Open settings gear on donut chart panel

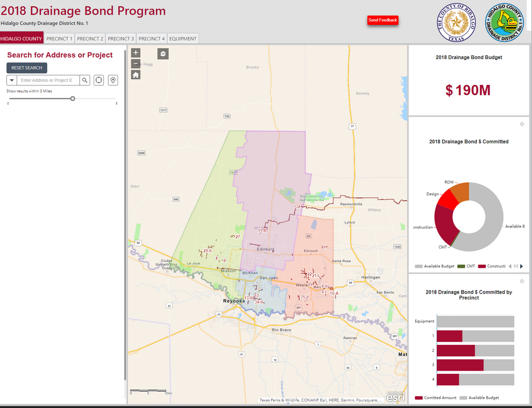coord(522,124)
